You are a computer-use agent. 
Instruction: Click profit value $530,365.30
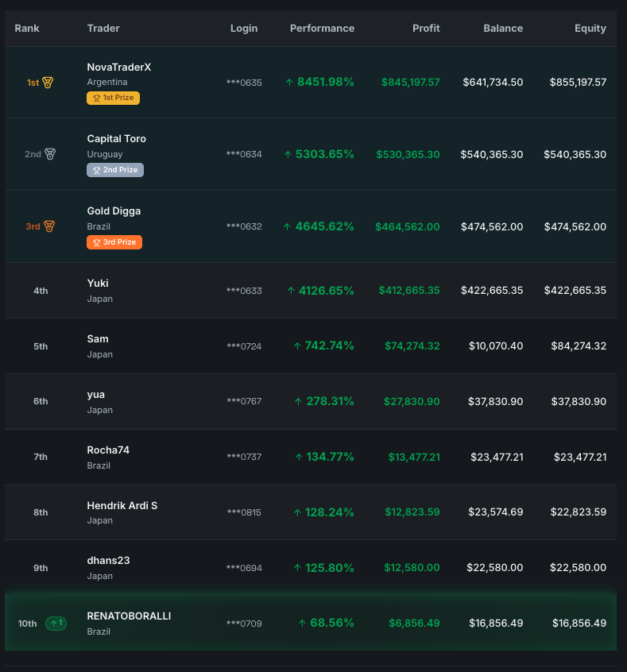(x=408, y=154)
